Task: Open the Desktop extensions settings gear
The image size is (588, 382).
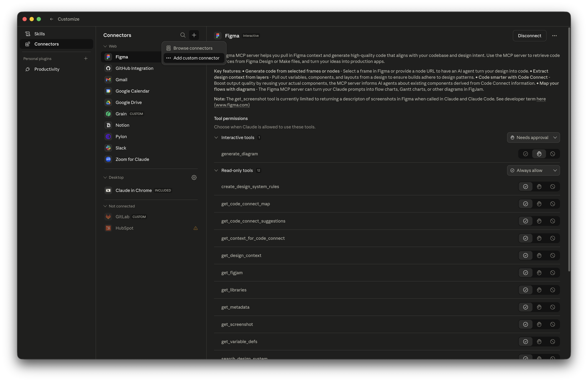Action: 194,177
